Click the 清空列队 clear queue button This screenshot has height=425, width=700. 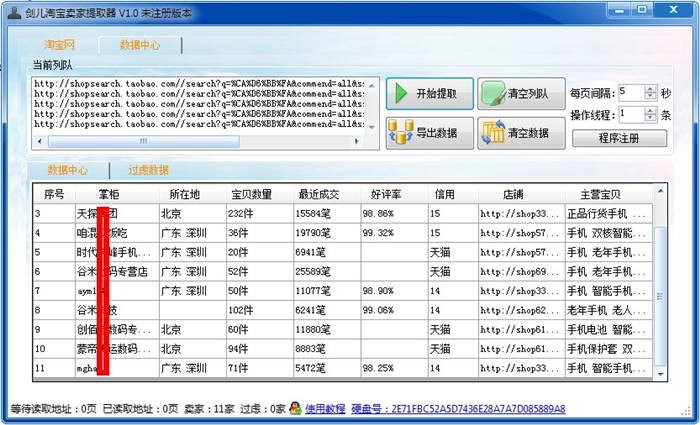pyautogui.click(x=521, y=94)
